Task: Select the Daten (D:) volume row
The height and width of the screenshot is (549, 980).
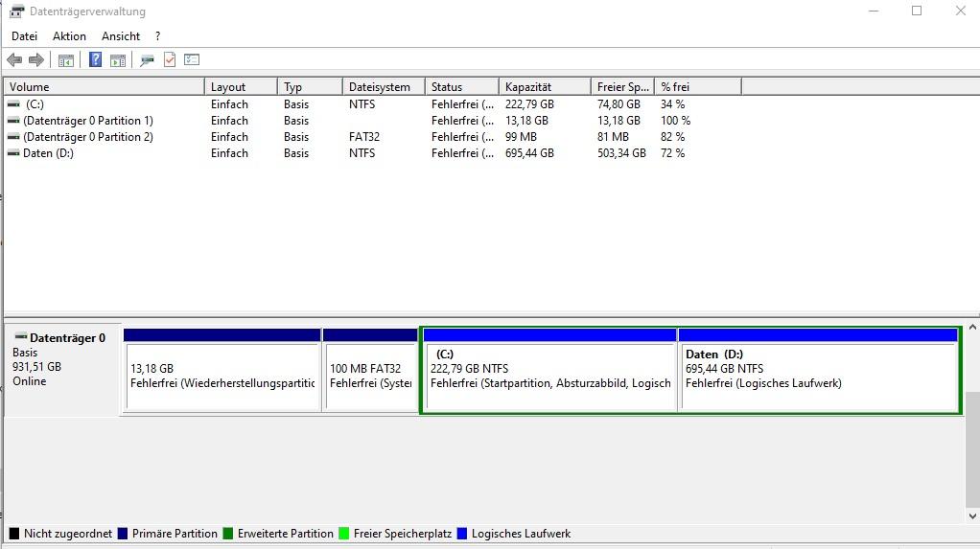Action: (373, 153)
